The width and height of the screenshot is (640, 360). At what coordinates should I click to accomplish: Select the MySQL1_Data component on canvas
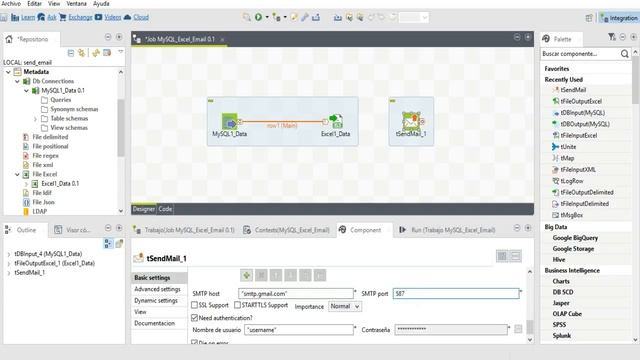coord(229,122)
